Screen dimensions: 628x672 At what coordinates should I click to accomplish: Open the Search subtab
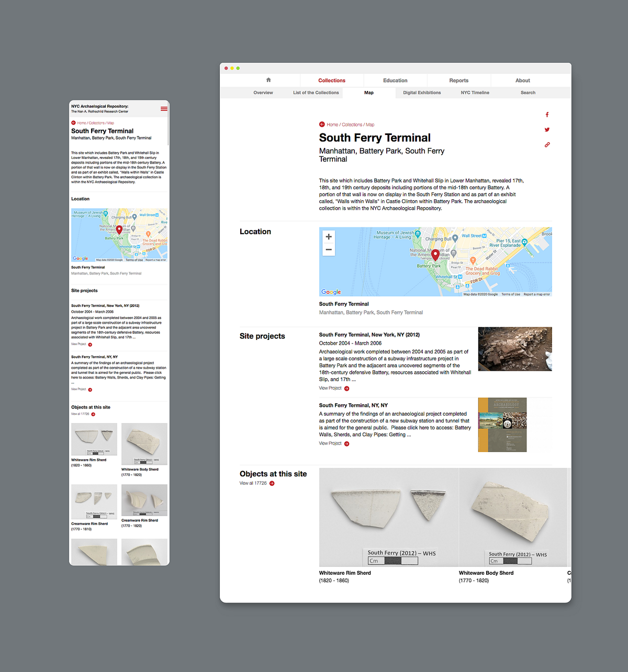pyautogui.click(x=528, y=93)
